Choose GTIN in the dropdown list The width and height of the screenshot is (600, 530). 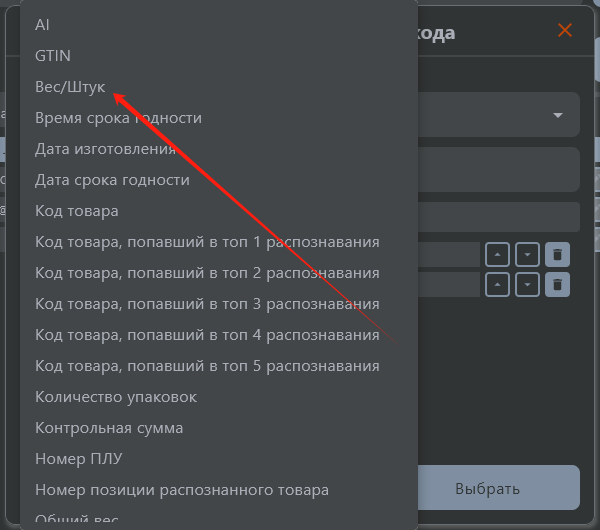coord(53,56)
